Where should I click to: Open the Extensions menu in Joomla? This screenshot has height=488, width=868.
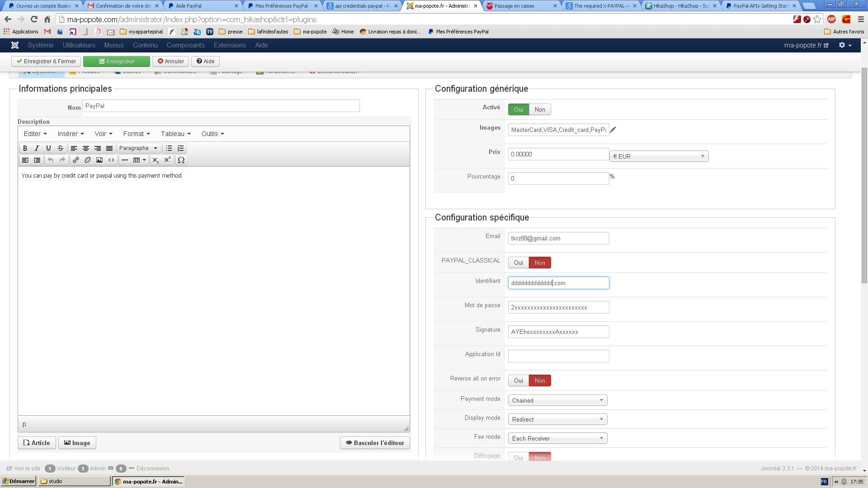click(x=230, y=45)
